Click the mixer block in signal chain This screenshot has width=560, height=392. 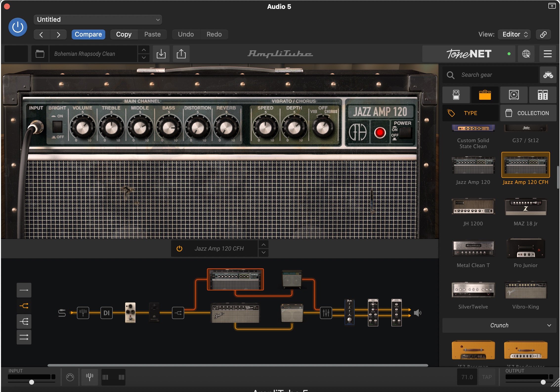point(326,313)
